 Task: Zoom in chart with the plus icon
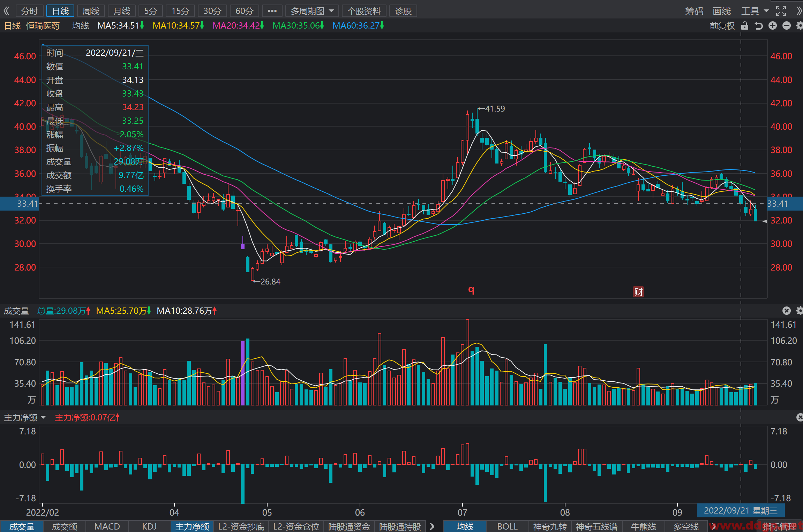click(x=773, y=26)
